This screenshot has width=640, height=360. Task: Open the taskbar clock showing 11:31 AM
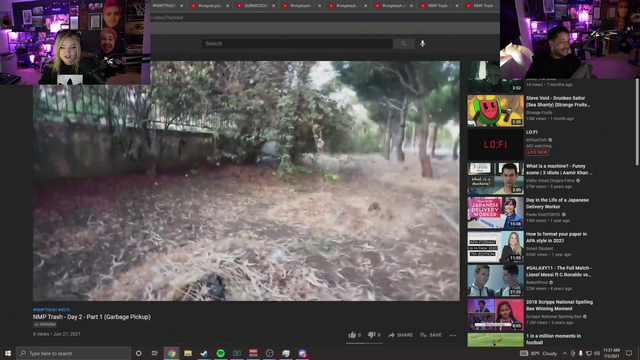pyautogui.click(x=611, y=353)
